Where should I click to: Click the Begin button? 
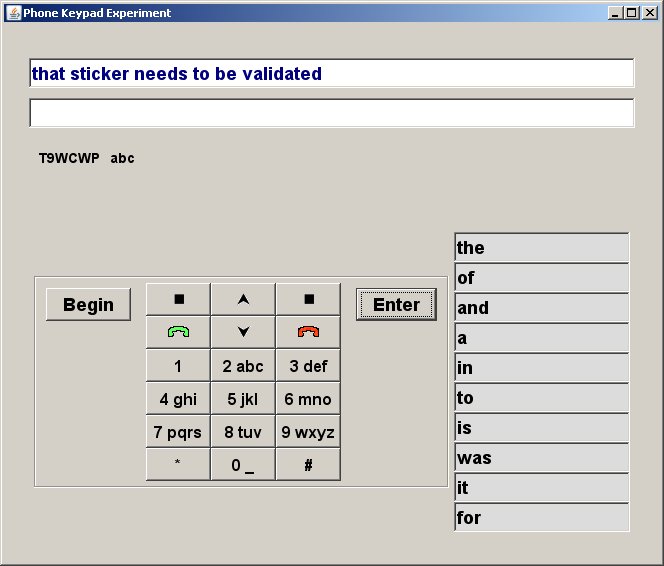coord(88,305)
